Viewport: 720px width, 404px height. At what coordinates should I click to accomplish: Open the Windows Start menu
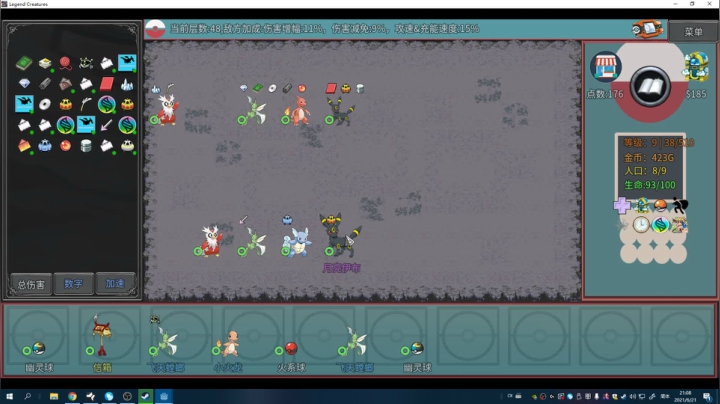[x=9, y=396]
